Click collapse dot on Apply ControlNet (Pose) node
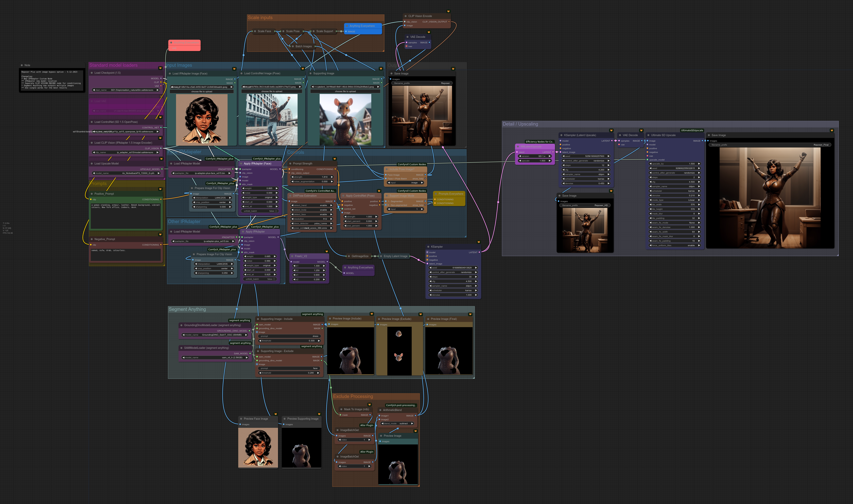 click(343, 196)
